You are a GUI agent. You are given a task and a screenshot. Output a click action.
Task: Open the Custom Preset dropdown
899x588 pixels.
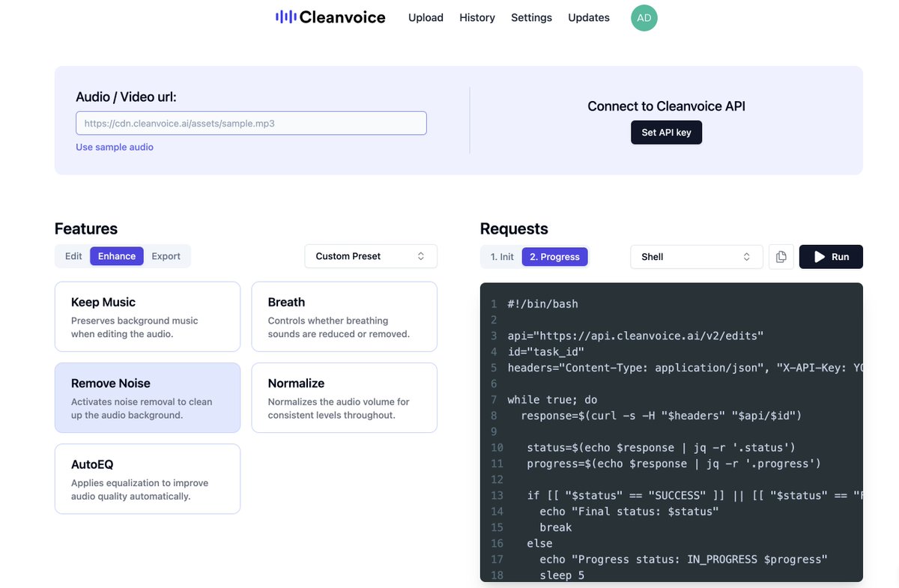371,255
